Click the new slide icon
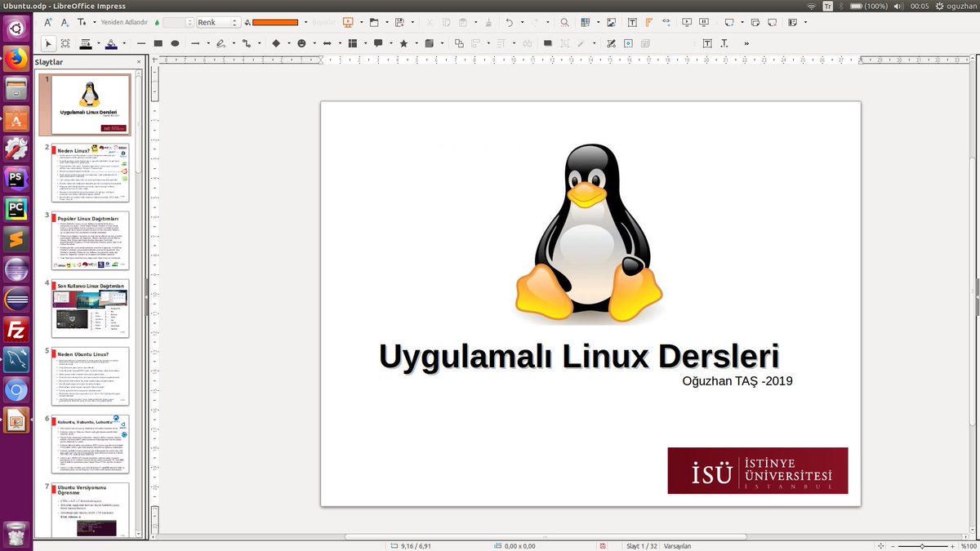980x551 pixels. (729, 22)
